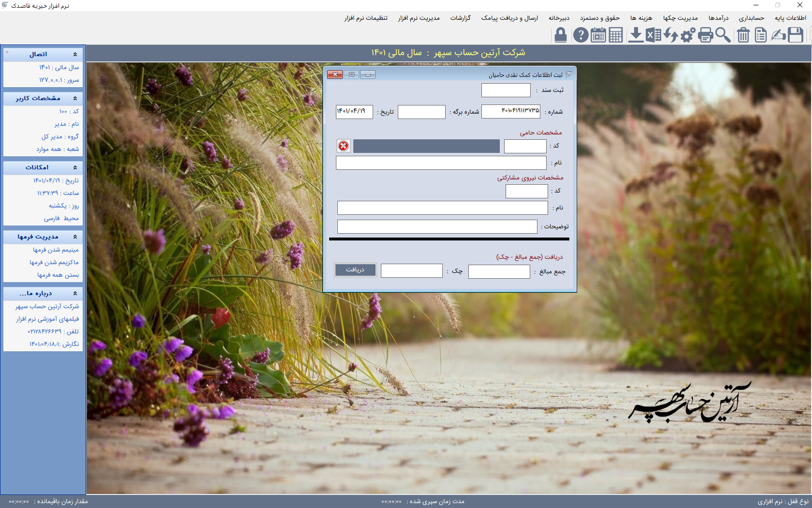
Task: Collapse the مشخصات کاربر panel
Action: pyautogui.click(x=75, y=98)
